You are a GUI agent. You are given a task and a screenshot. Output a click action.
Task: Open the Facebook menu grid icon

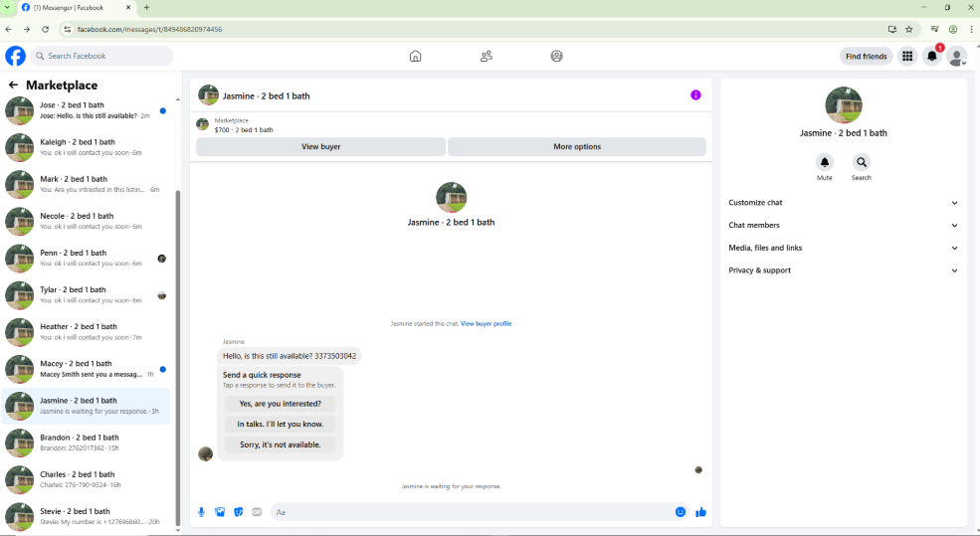pyautogui.click(x=907, y=57)
